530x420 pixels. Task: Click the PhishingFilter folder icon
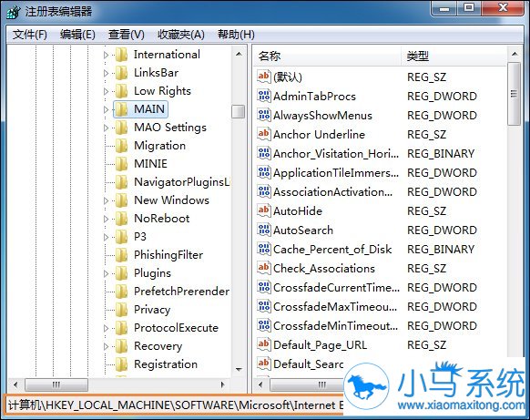(121, 255)
